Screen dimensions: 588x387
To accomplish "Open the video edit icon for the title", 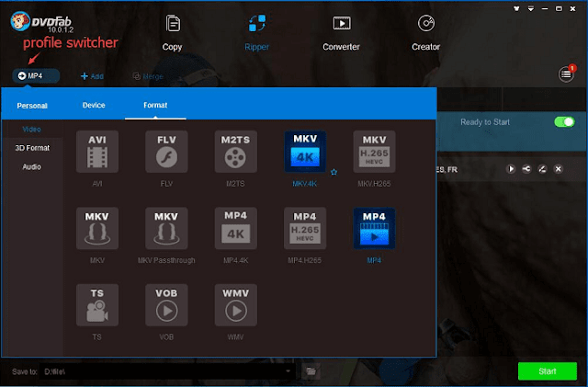I will 542,169.
